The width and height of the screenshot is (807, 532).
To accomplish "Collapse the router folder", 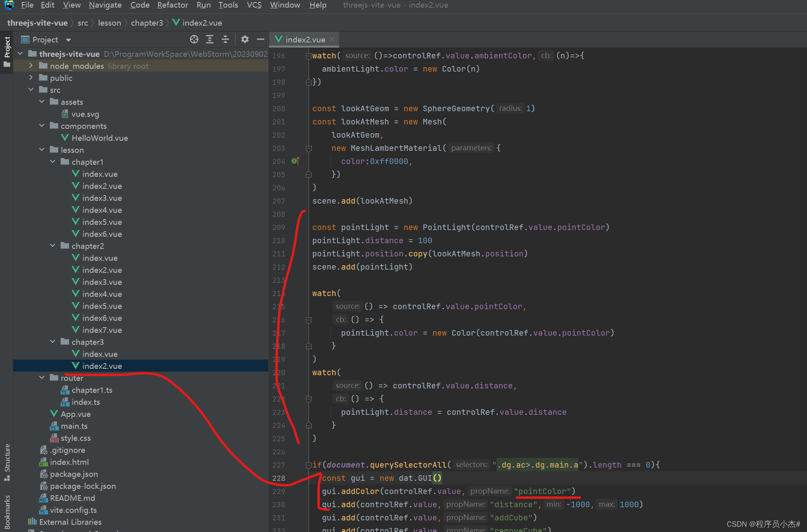I will pyautogui.click(x=42, y=378).
